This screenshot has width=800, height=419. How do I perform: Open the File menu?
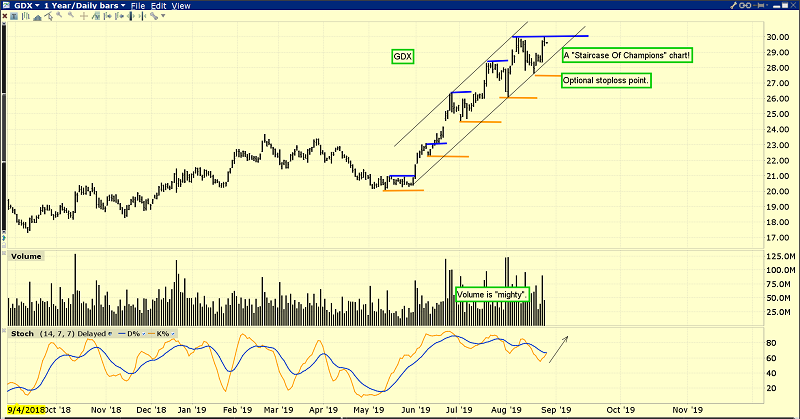138,6
